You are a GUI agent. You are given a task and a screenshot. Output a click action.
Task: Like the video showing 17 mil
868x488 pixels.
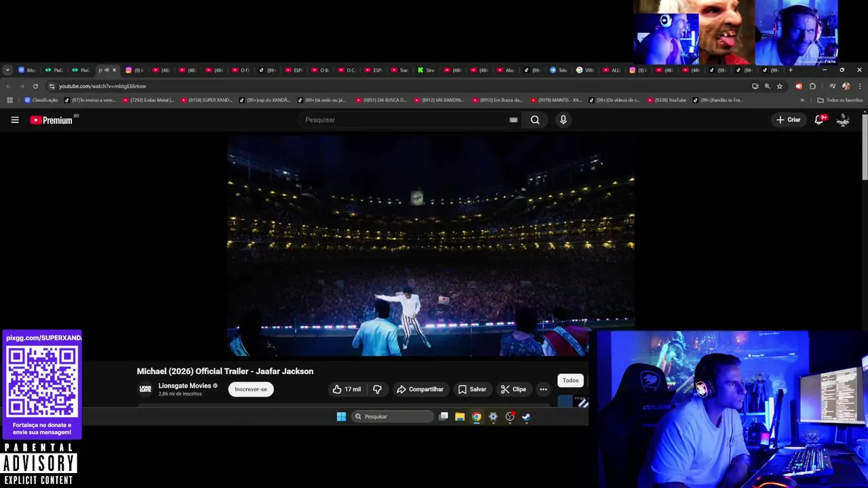tap(347, 389)
